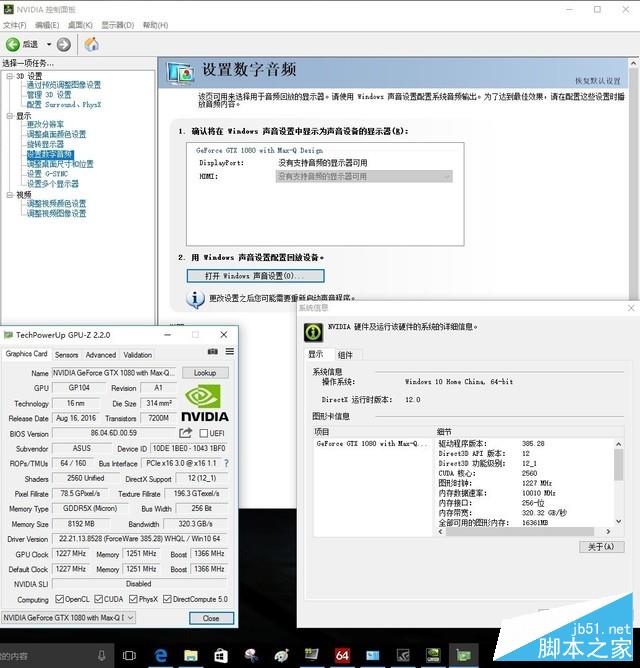640x668 pixels.
Task: Open the 显示器(D) menu
Action: (x=118, y=25)
